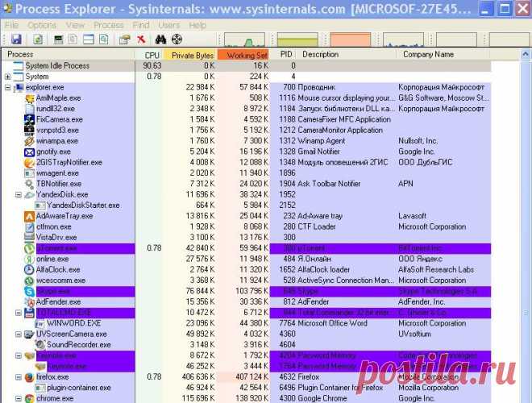Image resolution: width=532 pixels, height=403 pixels.
Task: Click the AdAwareTray.exe orange icon
Action: (x=29, y=216)
